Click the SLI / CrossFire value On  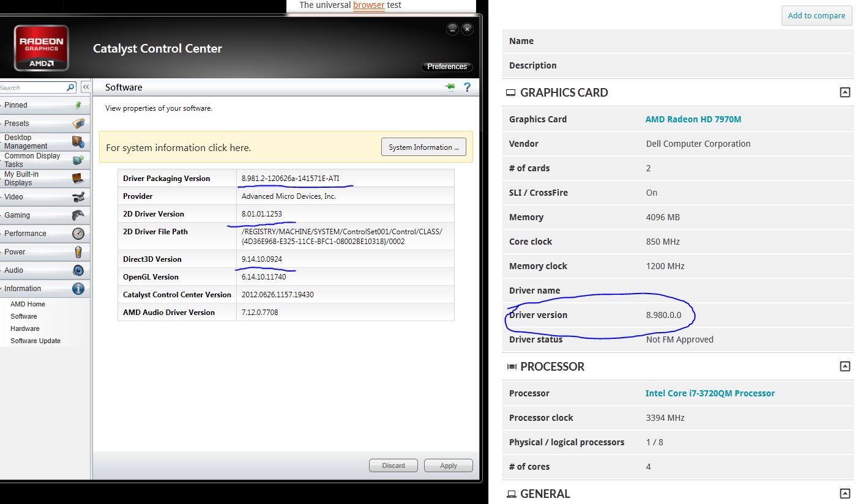[x=652, y=193]
